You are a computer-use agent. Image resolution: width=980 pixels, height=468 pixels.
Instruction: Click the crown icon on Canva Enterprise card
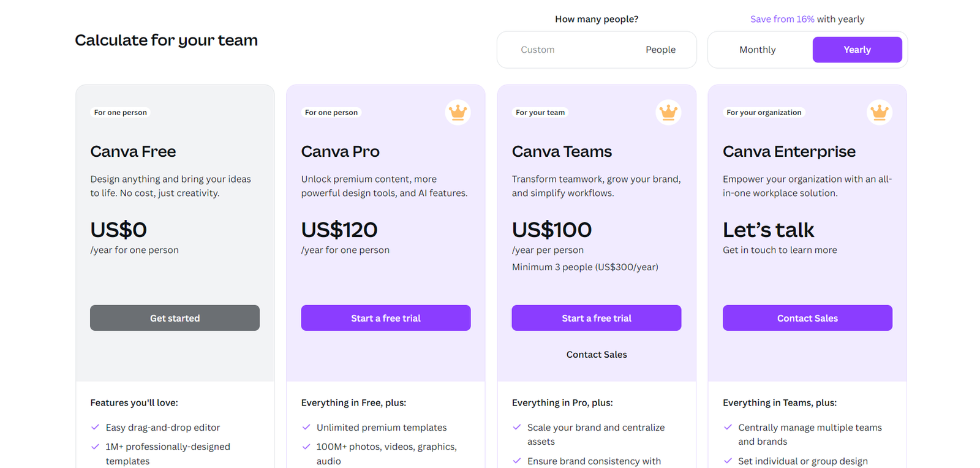[880, 112]
